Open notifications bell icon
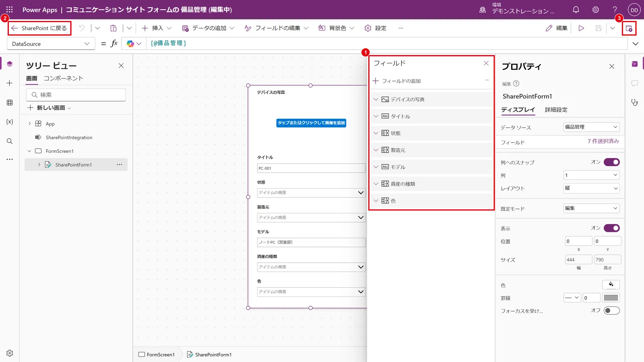Image resolution: width=644 pixels, height=362 pixels. click(576, 10)
